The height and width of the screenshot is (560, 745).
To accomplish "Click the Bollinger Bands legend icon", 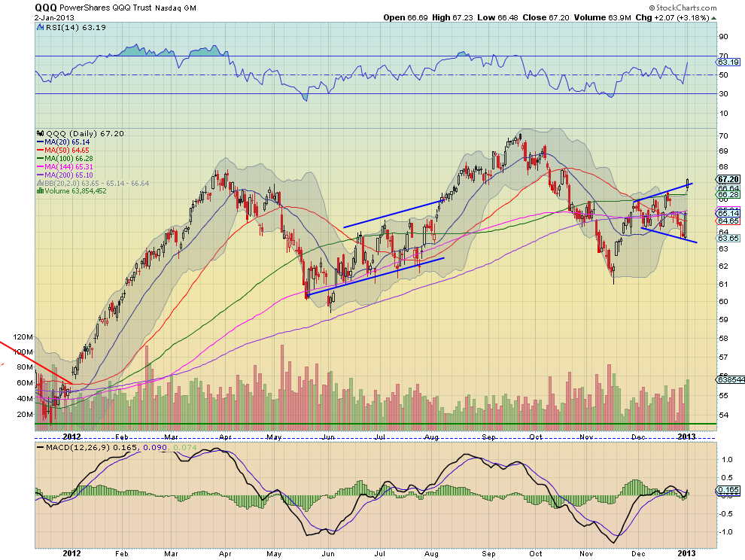I will (41, 183).
